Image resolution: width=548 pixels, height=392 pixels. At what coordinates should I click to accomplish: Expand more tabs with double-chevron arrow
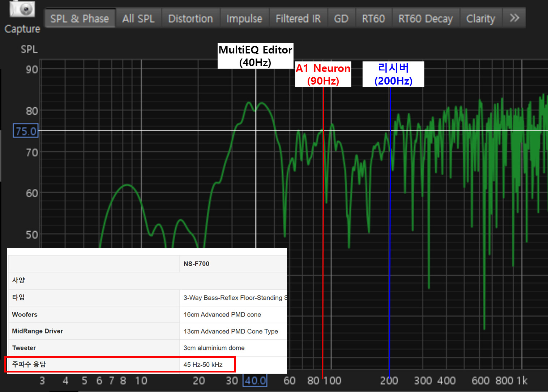514,18
